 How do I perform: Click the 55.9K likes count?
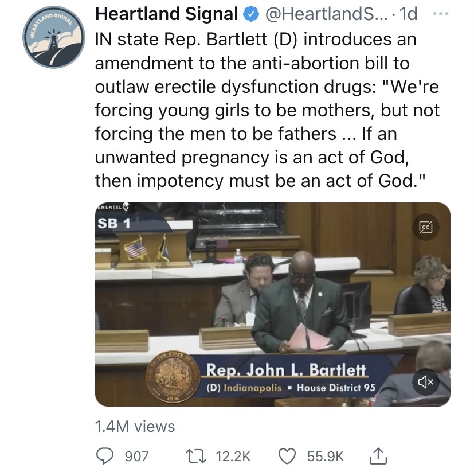click(x=326, y=457)
